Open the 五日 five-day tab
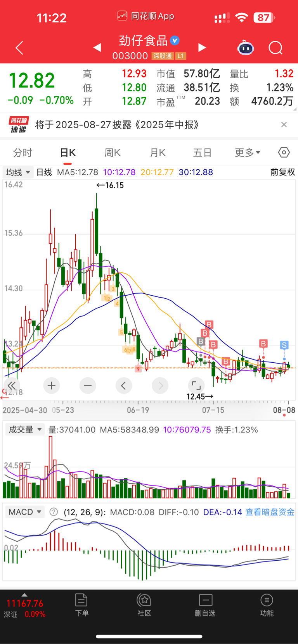298x644 pixels. (x=202, y=153)
